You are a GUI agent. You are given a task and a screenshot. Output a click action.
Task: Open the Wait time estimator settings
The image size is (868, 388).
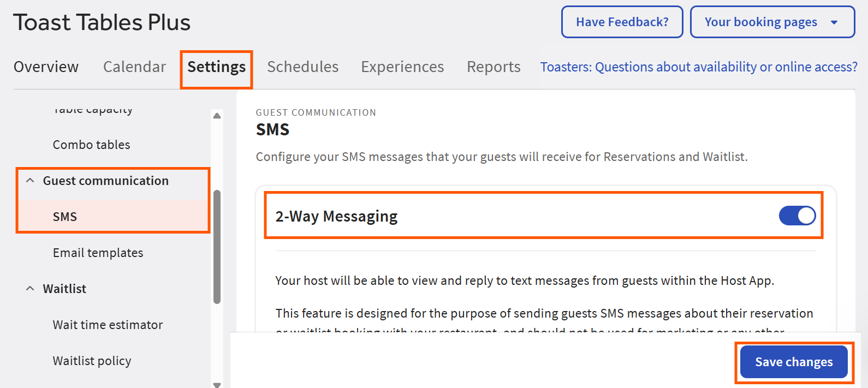(108, 324)
